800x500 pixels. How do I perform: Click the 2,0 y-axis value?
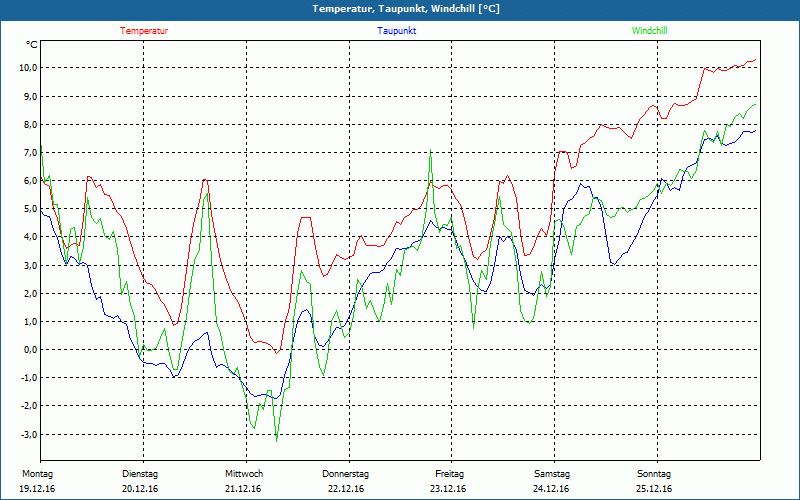point(29,293)
